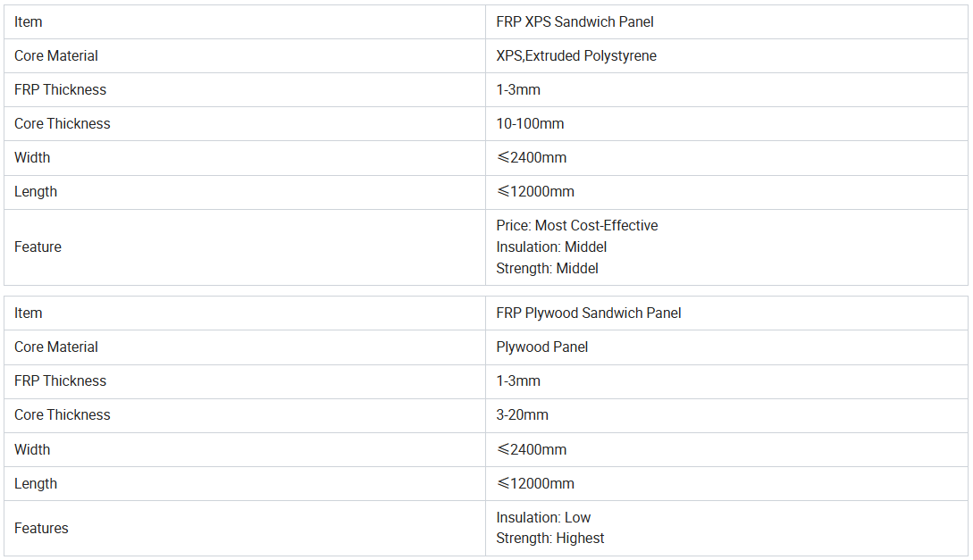Image resolution: width=973 pixels, height=560 pixels.
Task: Click the "Strength: Middel" feature line
Action: click(x=547, y=268)
